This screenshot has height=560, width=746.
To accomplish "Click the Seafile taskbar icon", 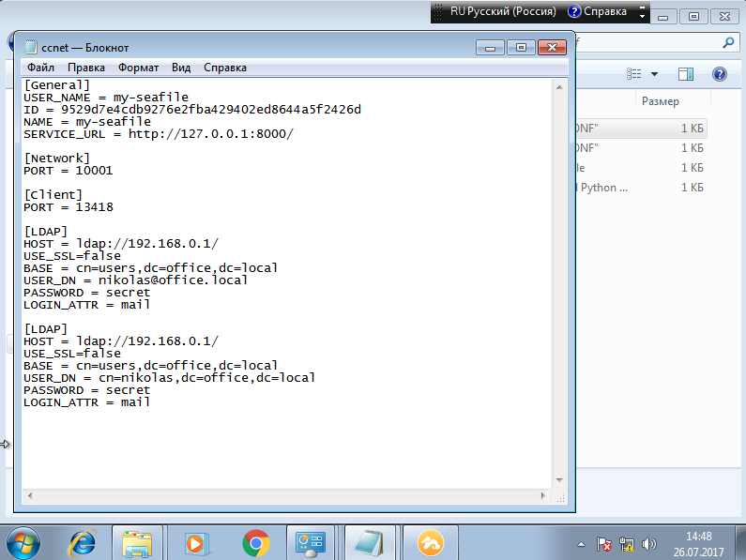I will [x=430, y=542].
